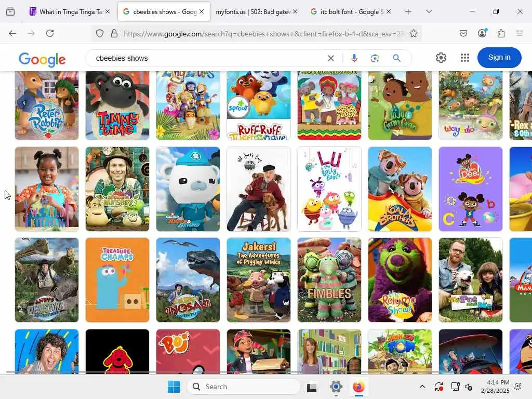Image resolution: width=532 pixels, height=399 pixels.
Task: Click the browser address bar URL
Action: click(x=264, y=34)
